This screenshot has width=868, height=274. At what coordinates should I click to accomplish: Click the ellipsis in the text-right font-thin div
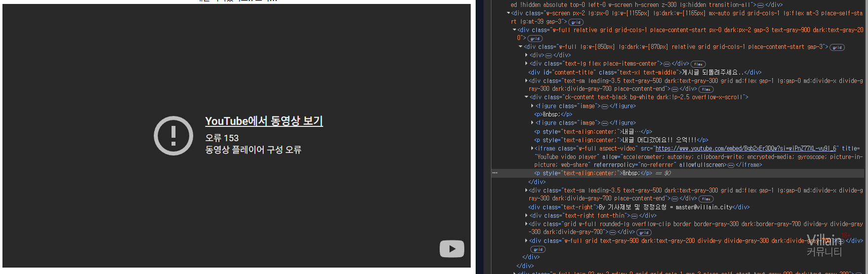point(634,216)
